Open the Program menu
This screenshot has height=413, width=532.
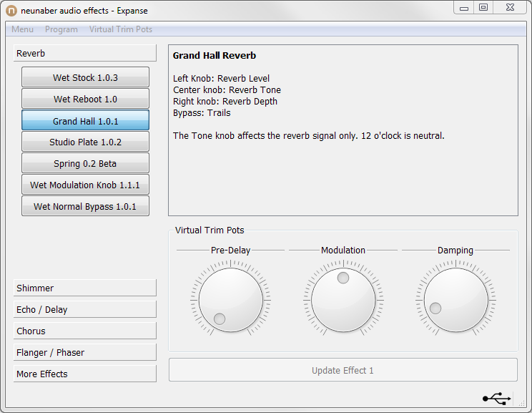61,29
